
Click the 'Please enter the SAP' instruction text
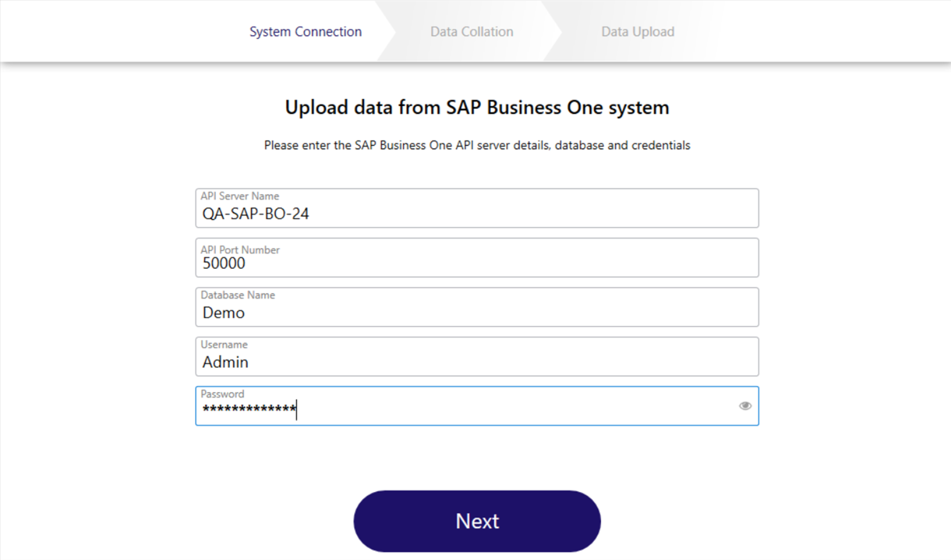click(x=477, y=146)
